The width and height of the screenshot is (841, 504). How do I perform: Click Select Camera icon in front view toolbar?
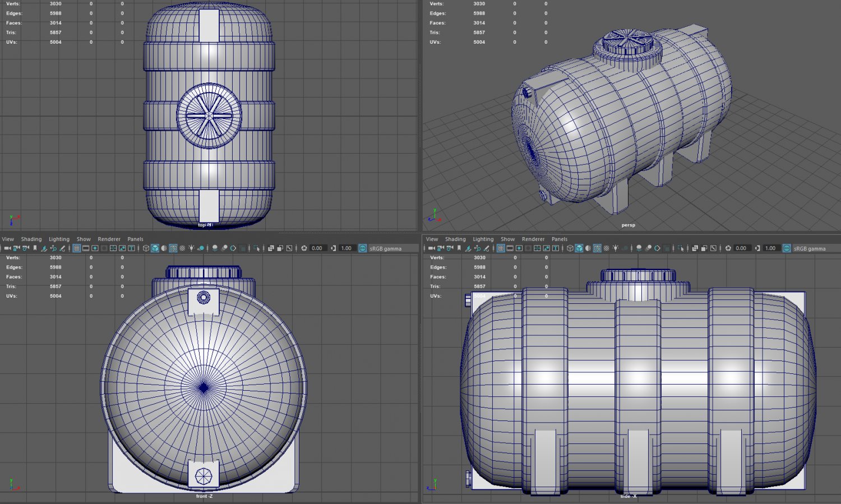(7, 248)
